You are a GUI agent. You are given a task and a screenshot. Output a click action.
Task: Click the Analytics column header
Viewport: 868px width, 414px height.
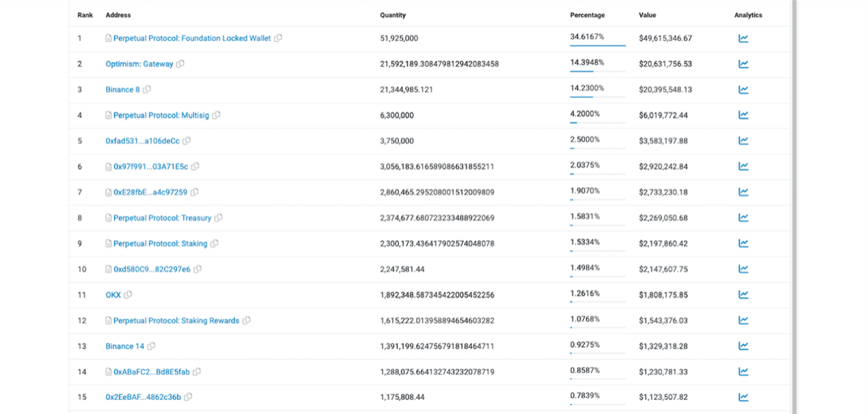(748, 15)
